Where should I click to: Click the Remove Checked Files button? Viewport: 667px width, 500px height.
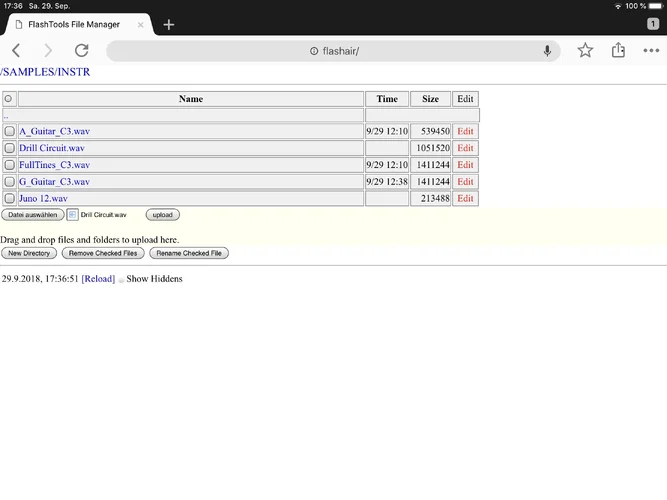point(103,253)
